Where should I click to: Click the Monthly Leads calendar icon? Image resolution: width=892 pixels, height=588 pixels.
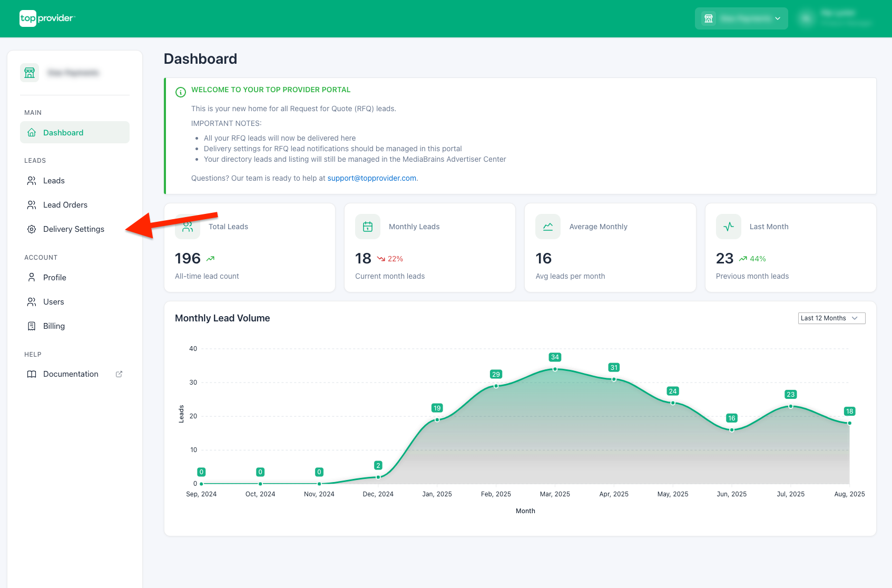click(368, 227)
